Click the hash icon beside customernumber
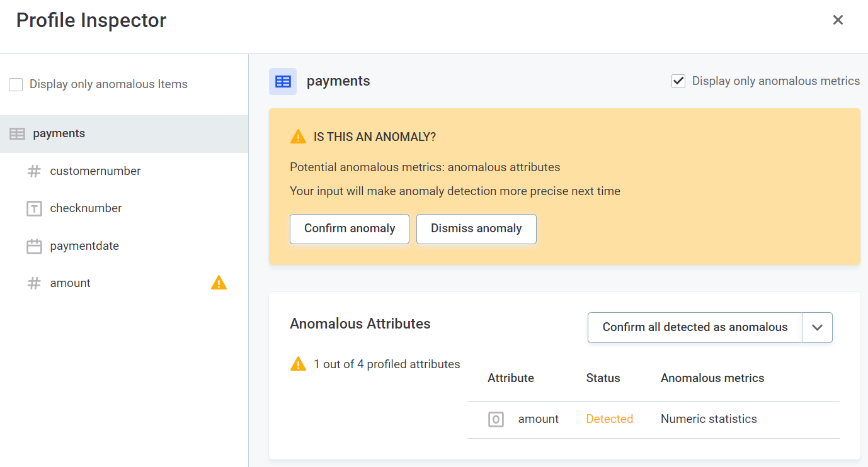The height and width of the screenshot is (467, 868). [34, 171]
